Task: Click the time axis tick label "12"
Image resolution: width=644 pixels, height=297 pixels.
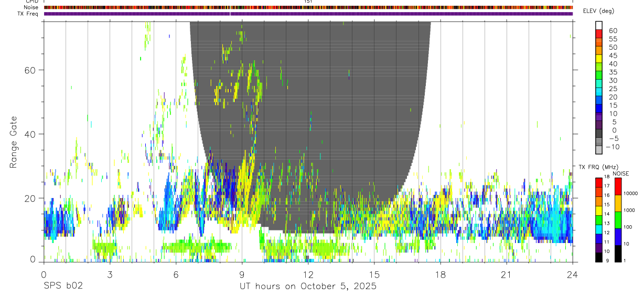Action: coord(308,274)
